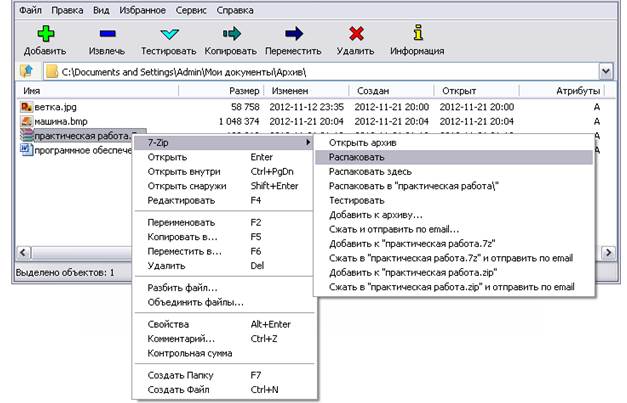
Task: Click the size value 1 048 374
Action: coord(239,121)
